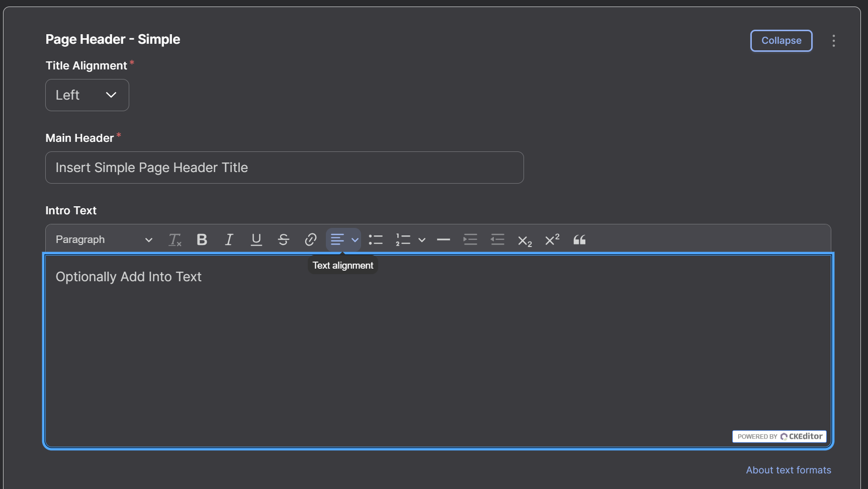Click the Collapse button
Image resolution: width=868 pixels, height=489 pixels.
coord(781,41)
